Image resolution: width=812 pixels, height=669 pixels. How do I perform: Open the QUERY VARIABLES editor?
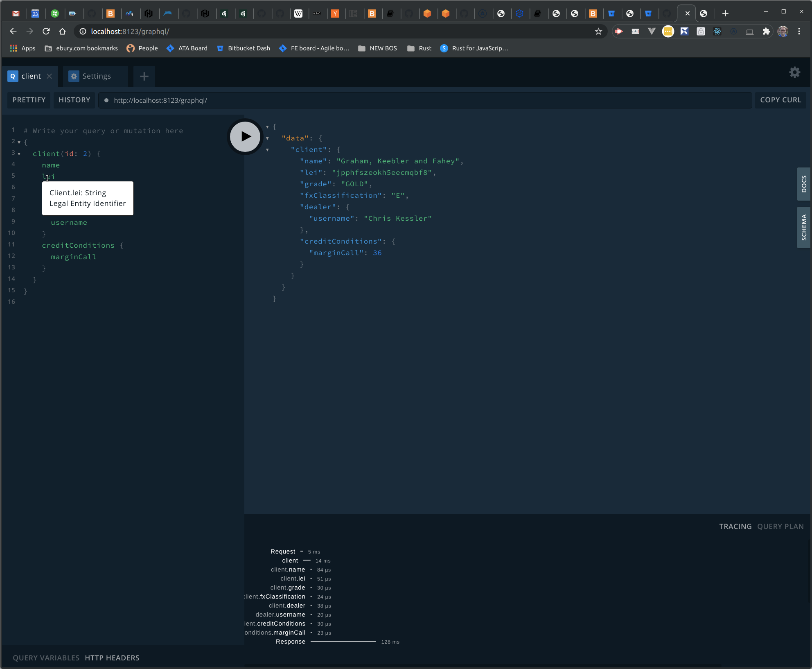click(x=46, y=658)
